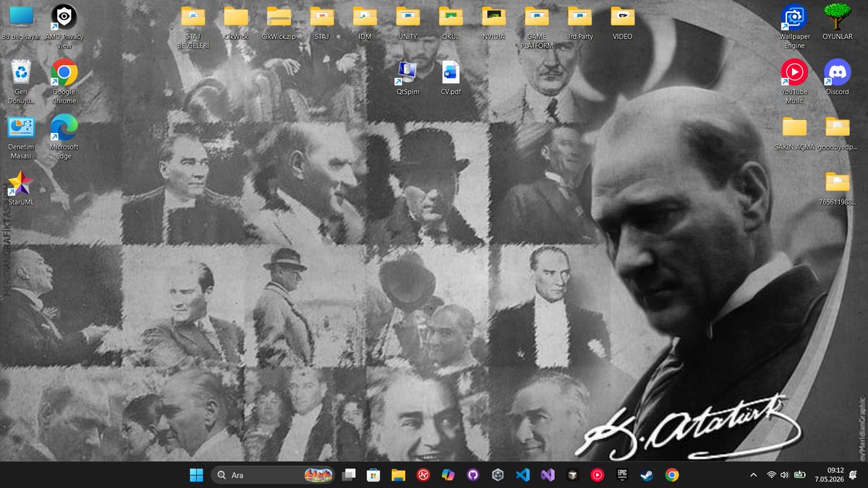Open Microsoft Store from the taskbar

(x=373, y=475)
